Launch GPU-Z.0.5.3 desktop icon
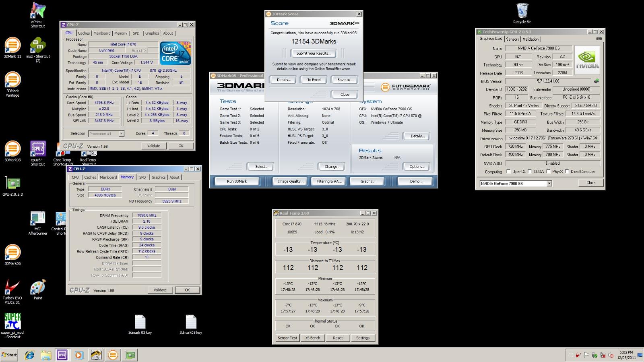Image resolution: width=644 pixels, height=362 pixels. [x=12, y=186]
